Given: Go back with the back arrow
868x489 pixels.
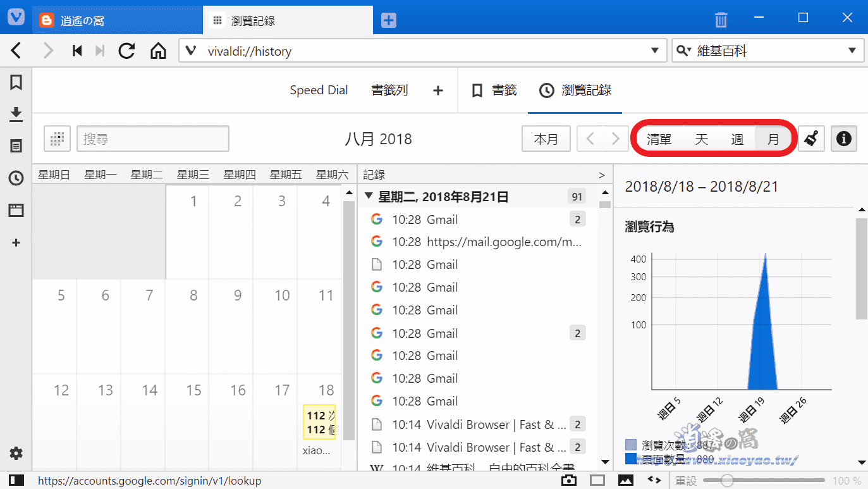Looking at the screenshot, I should coord(16,51).
